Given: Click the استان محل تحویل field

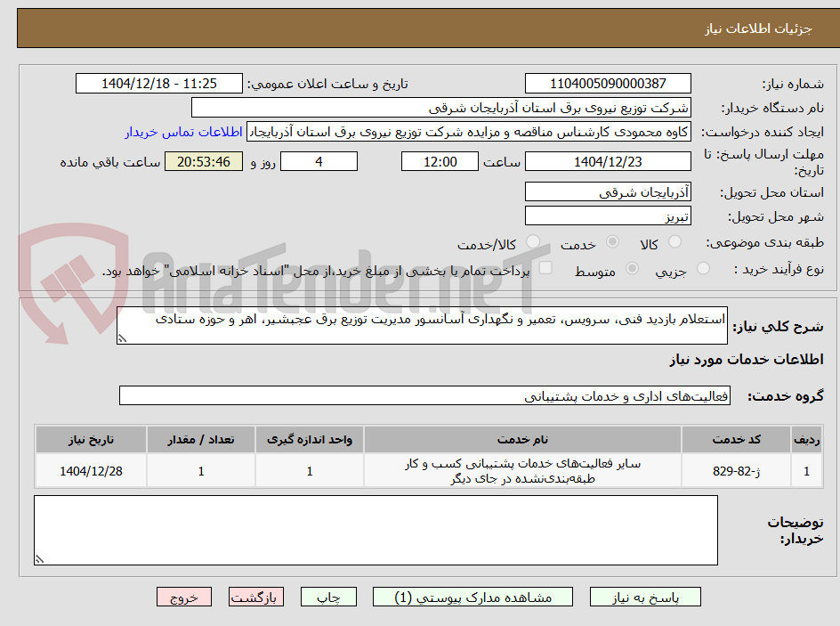Looking at the screenshot, I should (608, 191).
